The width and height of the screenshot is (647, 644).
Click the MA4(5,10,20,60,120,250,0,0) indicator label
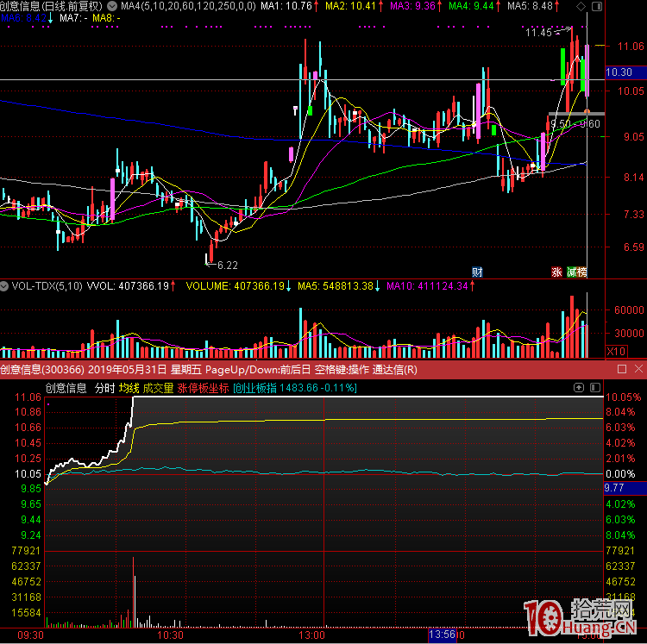coord(188,6)
